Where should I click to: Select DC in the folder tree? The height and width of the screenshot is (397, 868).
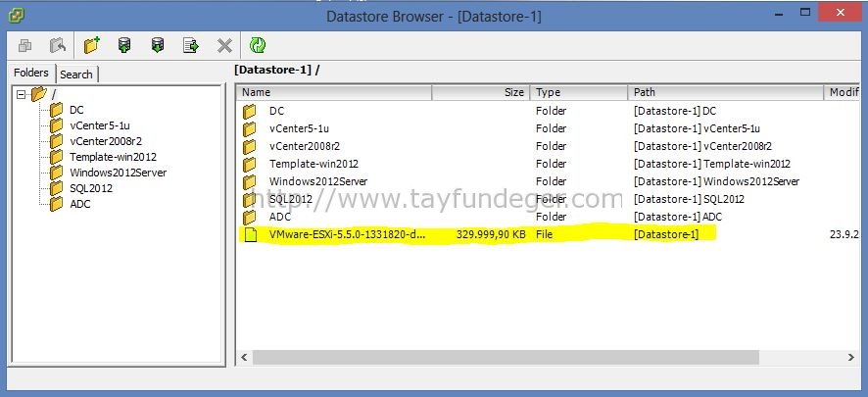coord(76,110)
